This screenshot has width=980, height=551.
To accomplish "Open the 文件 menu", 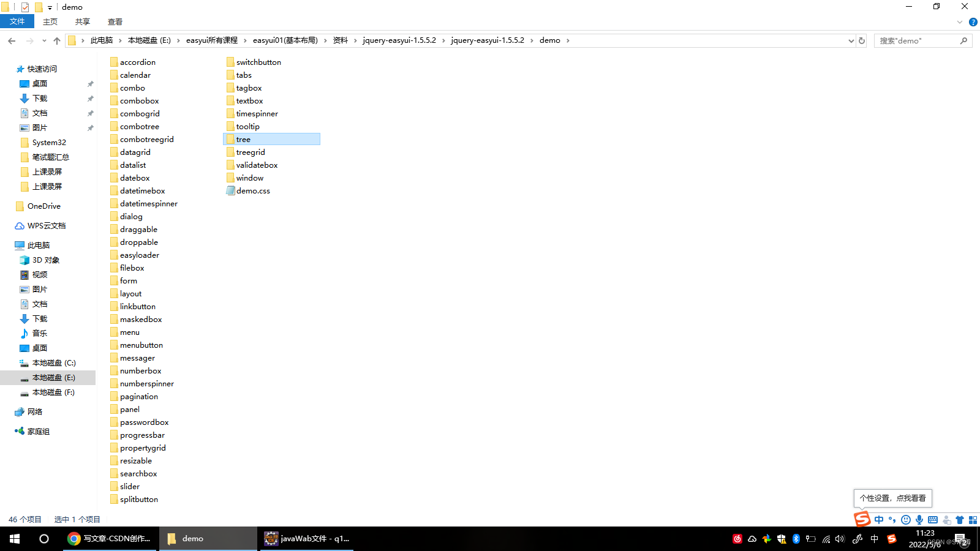I will [x=17, y=21].
